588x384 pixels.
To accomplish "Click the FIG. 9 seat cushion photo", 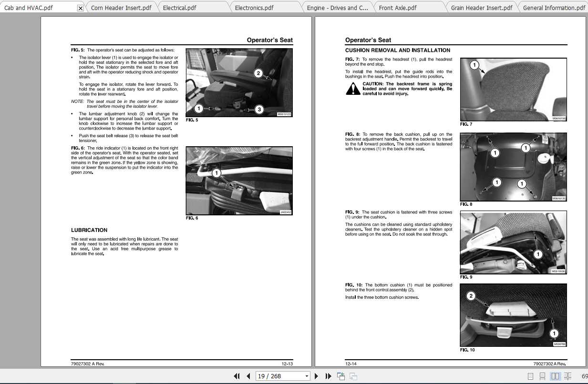I will pos(513,243).
